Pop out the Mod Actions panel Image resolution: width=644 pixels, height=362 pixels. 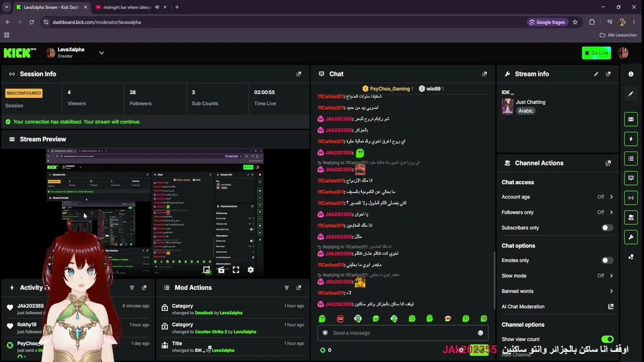pyautogui.click(x=299, y=288)
